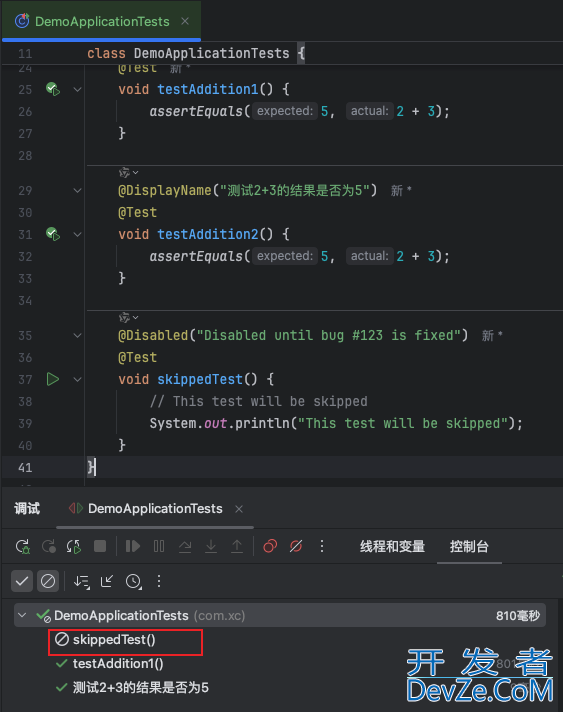
Task: Click the System.out.println statement on line 39
Action: tap(336, 423)
